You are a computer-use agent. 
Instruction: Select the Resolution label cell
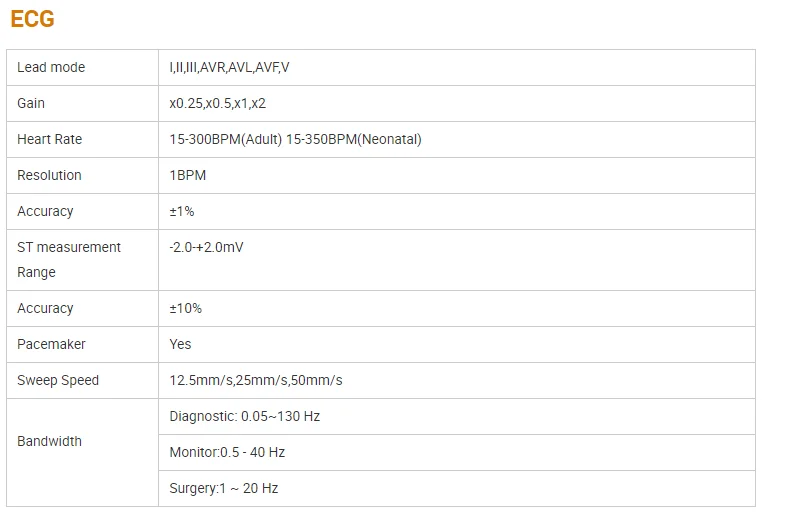click(82, 176)
